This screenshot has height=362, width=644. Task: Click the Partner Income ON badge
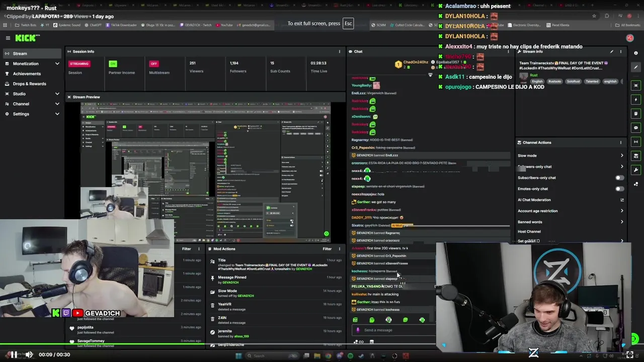[x=113, y=64]
